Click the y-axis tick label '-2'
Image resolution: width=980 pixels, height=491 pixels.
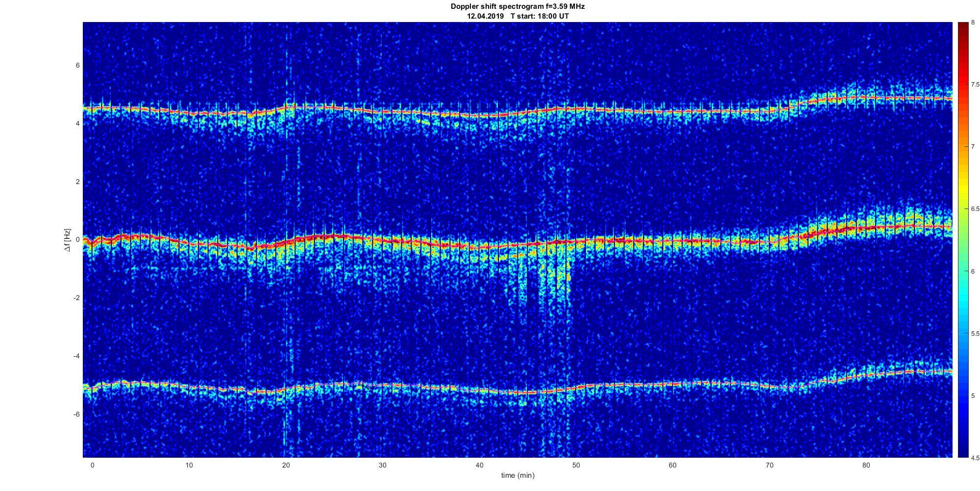click(x=76, y=298)
